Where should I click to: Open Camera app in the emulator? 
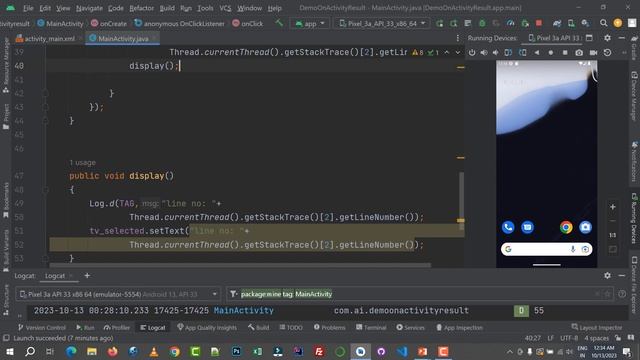tap(585, 227)
